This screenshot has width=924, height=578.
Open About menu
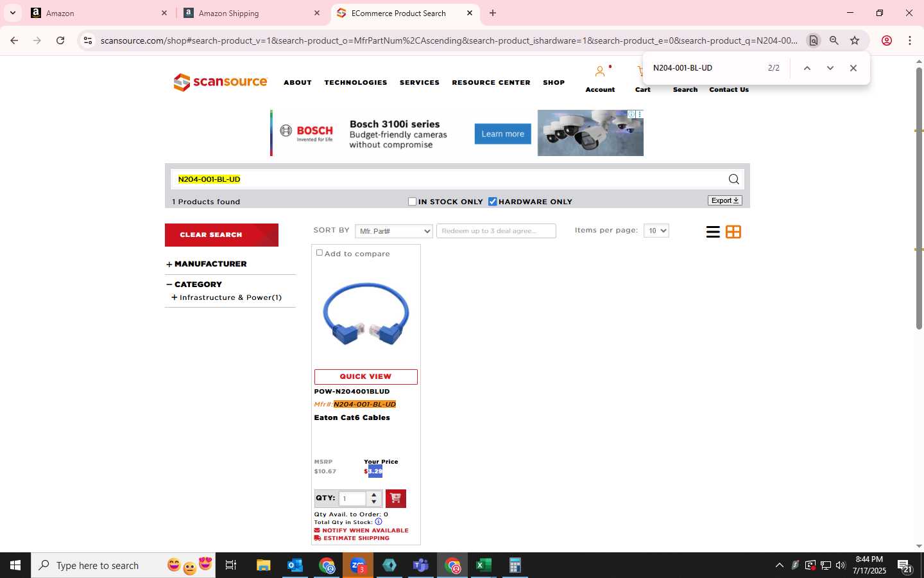pos(298,83)
